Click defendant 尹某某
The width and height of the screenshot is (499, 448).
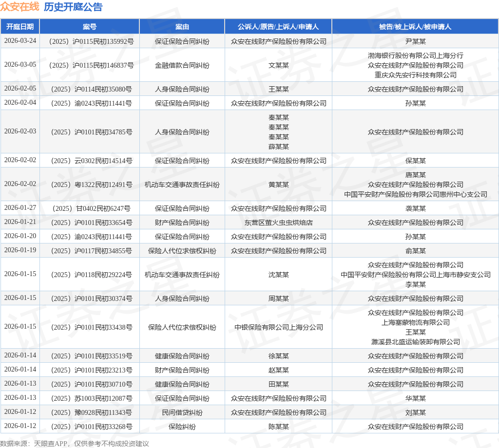coord(415,41)
